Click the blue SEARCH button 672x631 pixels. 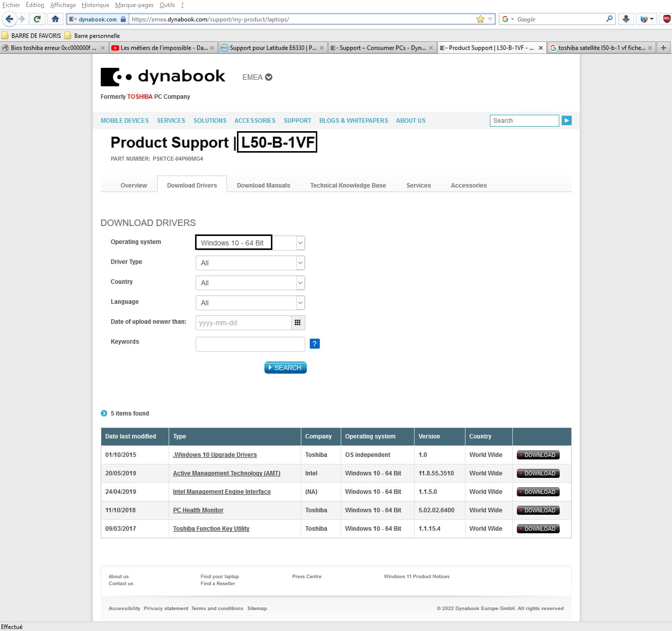click(x=285, y=368)
